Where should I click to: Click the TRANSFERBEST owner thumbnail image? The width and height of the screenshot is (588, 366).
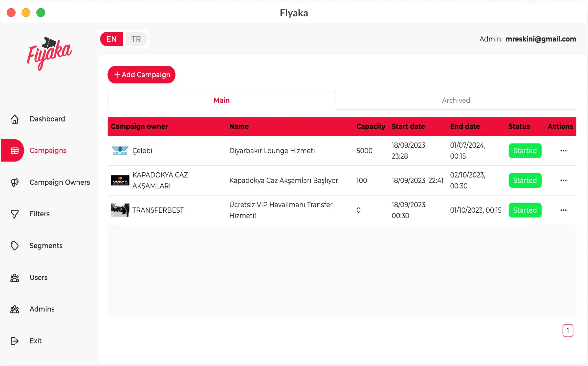click(x=120, y=210)
